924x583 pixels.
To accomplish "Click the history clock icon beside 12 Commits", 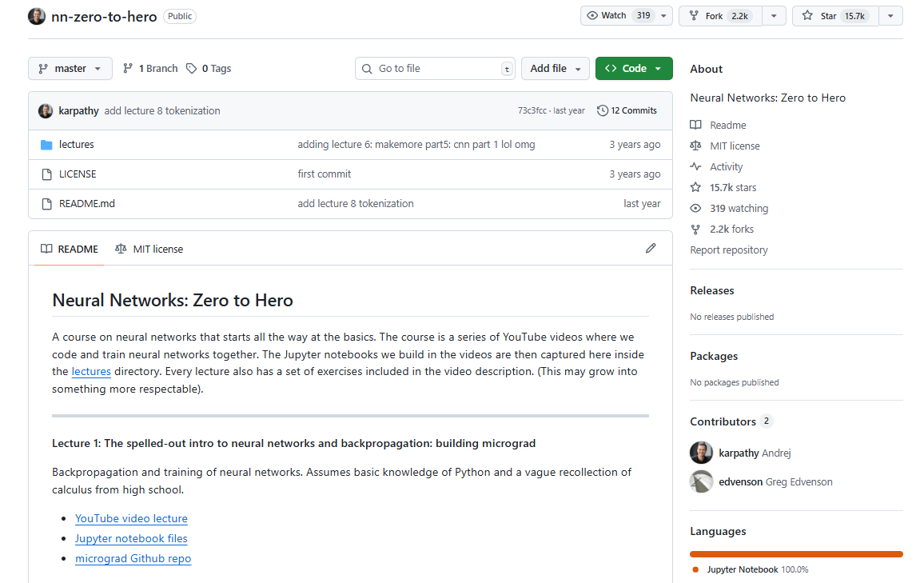I will pos(602,111).
